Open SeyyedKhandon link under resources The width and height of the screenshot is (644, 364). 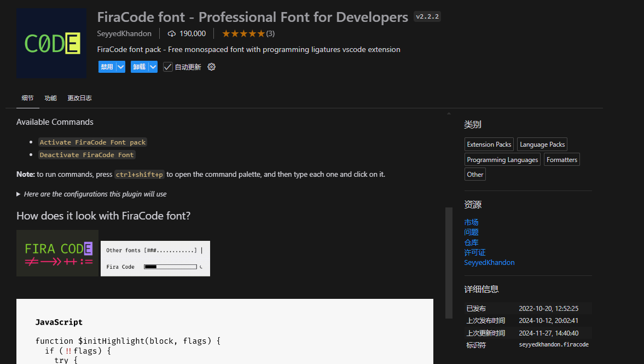(489, 263)
